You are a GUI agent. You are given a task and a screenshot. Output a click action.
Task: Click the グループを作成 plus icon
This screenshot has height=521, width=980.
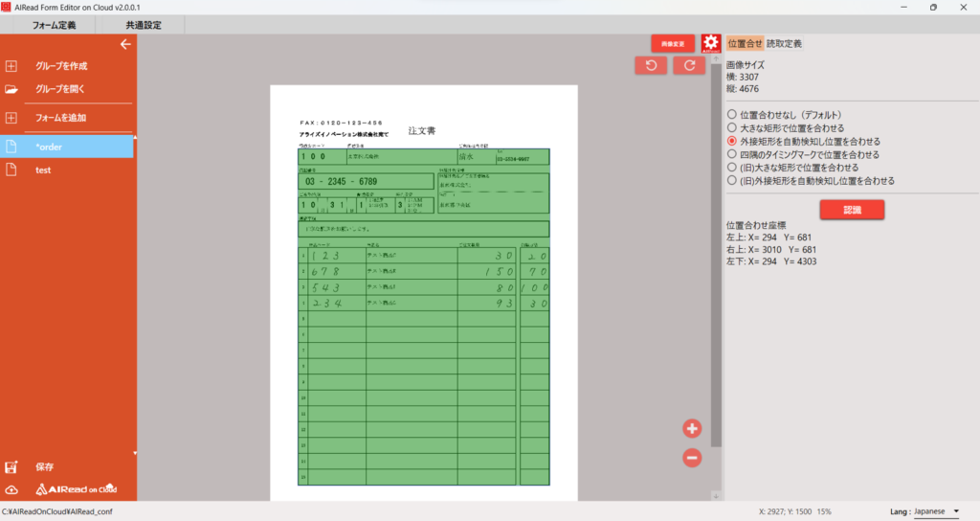[11, 66]
